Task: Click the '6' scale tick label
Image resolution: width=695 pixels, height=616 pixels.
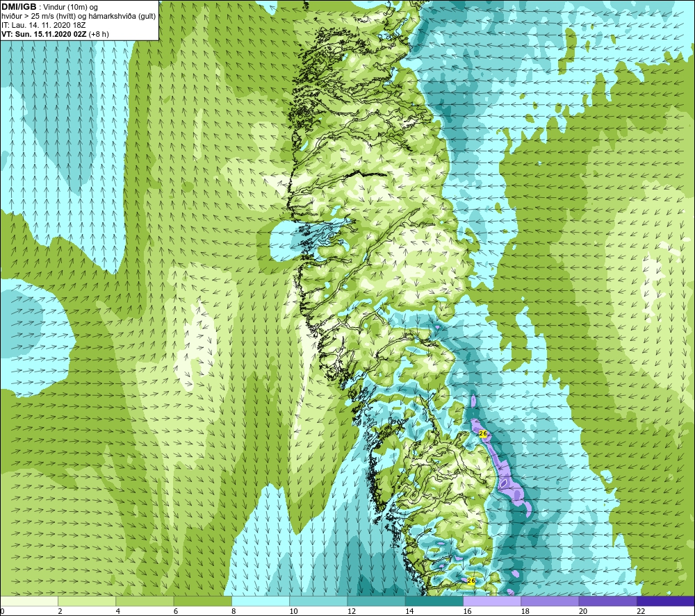Action: click(176, 611)
